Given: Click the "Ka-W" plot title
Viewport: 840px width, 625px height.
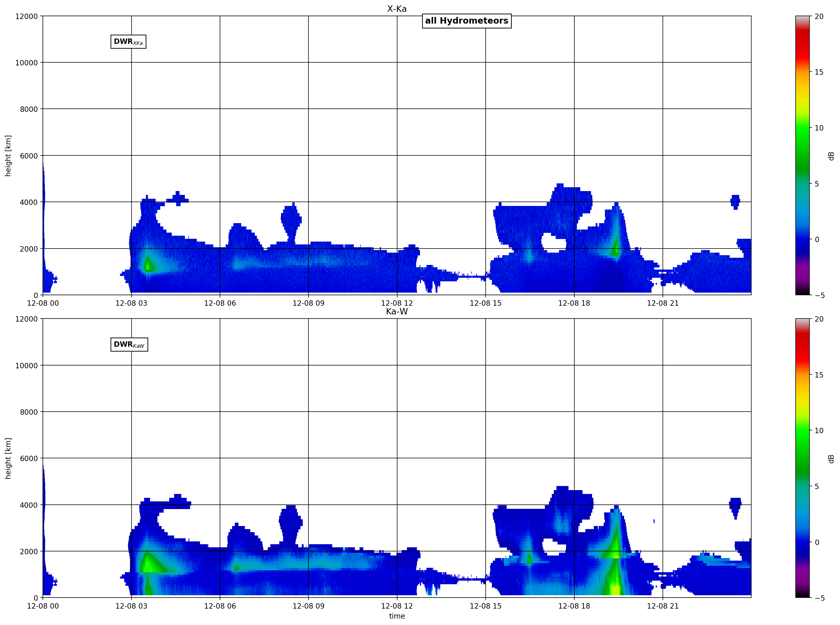Looking at the screenshot, I should [397, 311].
